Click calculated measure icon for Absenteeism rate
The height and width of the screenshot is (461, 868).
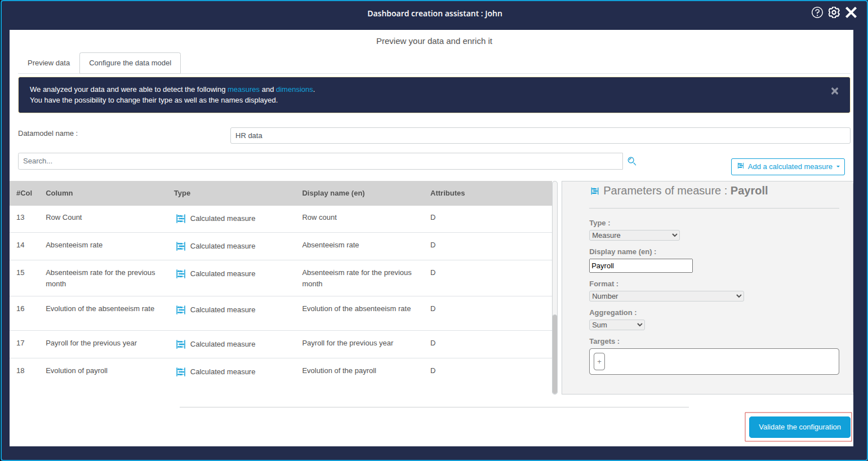coord(181,246)
